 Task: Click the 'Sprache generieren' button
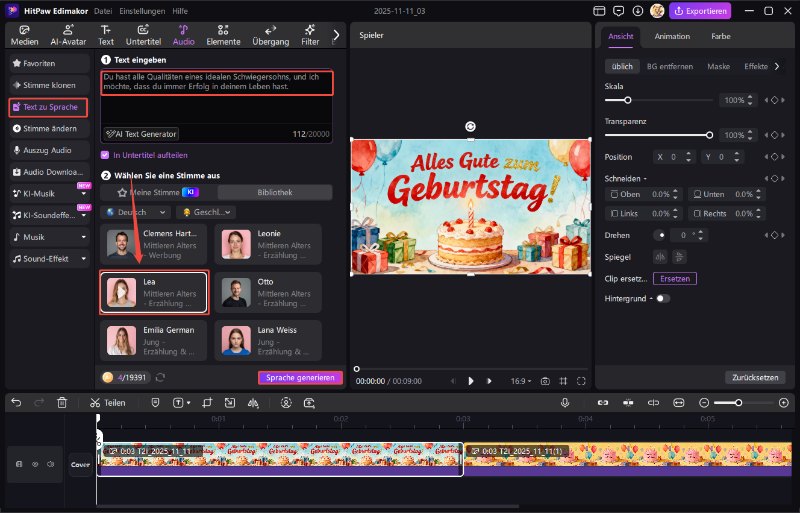coord(300,378)
